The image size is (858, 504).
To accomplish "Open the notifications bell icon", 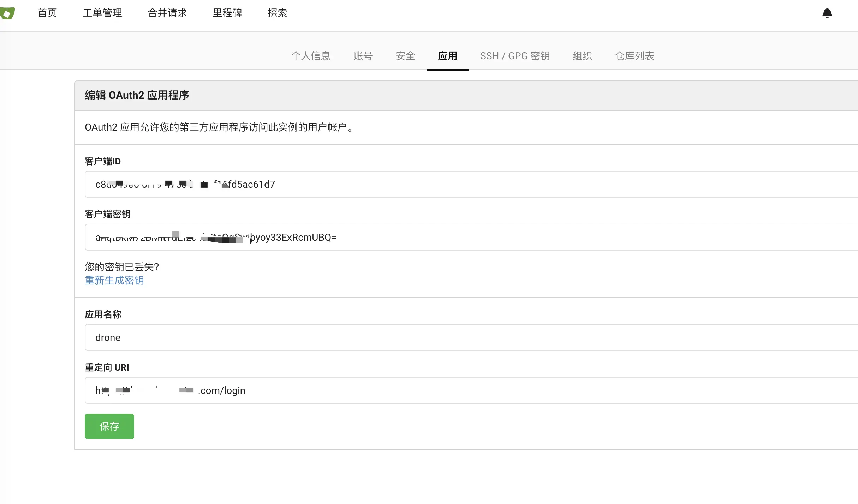I will pos(827,13).
